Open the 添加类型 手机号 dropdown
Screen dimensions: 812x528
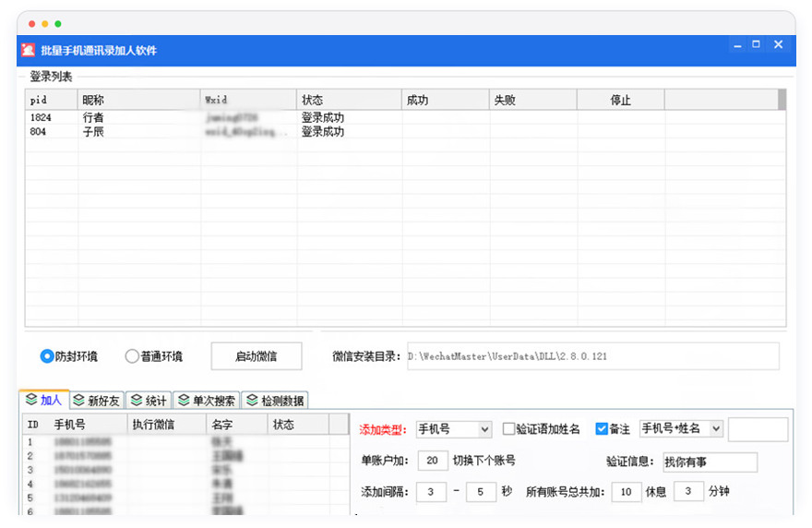click(454, 429)
